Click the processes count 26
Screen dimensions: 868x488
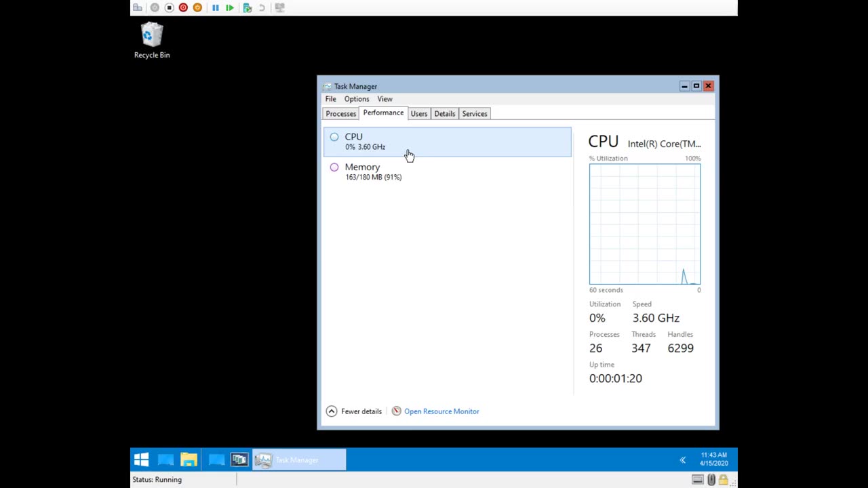[595, 348]
